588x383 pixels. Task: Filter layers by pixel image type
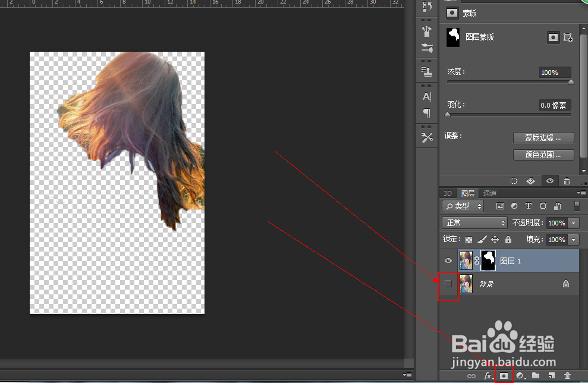[500, 206]
